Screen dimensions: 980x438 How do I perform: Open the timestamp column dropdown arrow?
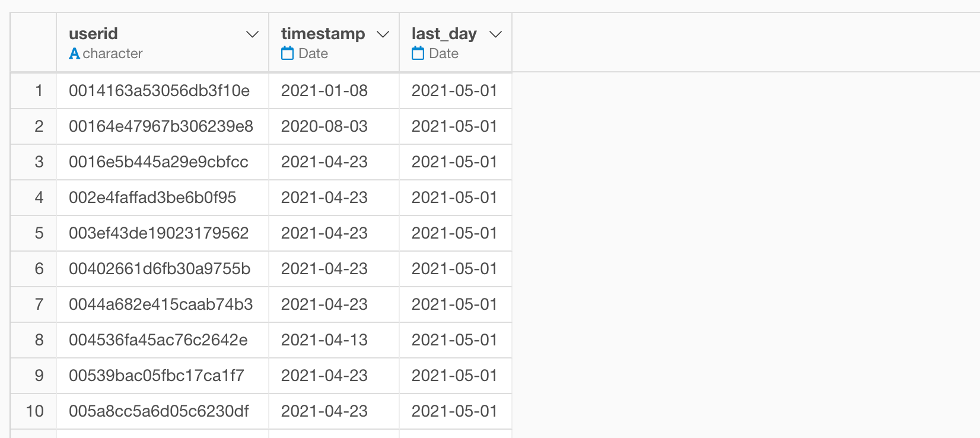pyautogui.click(x=383, y=34)
